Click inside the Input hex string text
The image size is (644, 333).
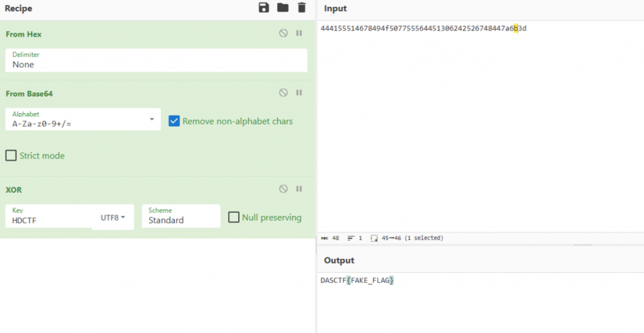pos(423,29)
